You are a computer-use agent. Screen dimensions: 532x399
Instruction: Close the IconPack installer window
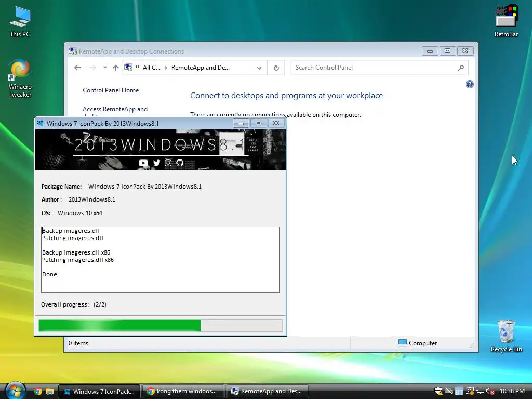(276, 123)
